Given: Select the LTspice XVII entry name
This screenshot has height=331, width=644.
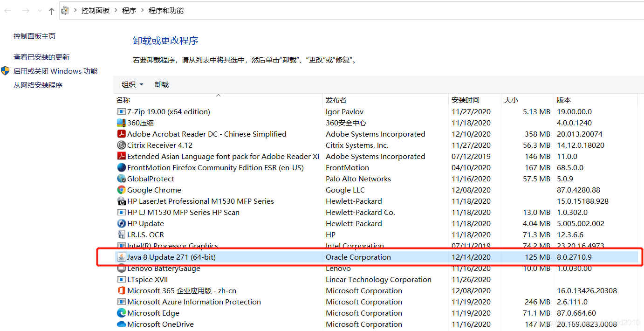Looking at the screenshot, I should click(147, 280).
